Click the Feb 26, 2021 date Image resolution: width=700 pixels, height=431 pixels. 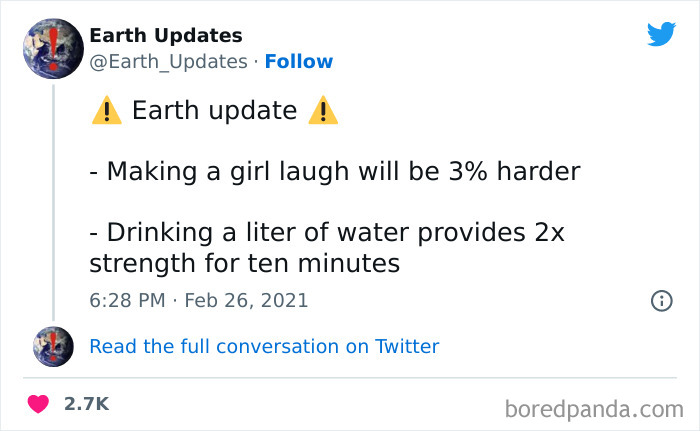tap(248, 300)
